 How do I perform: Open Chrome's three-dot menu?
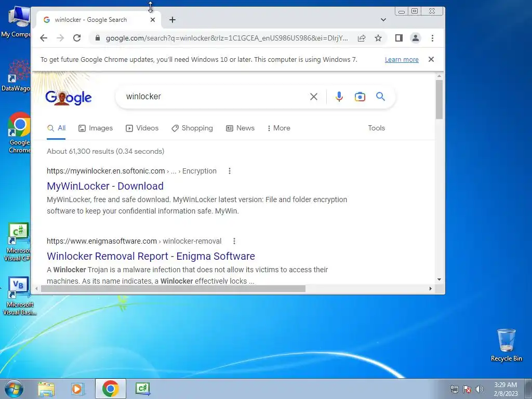point(432,38)
